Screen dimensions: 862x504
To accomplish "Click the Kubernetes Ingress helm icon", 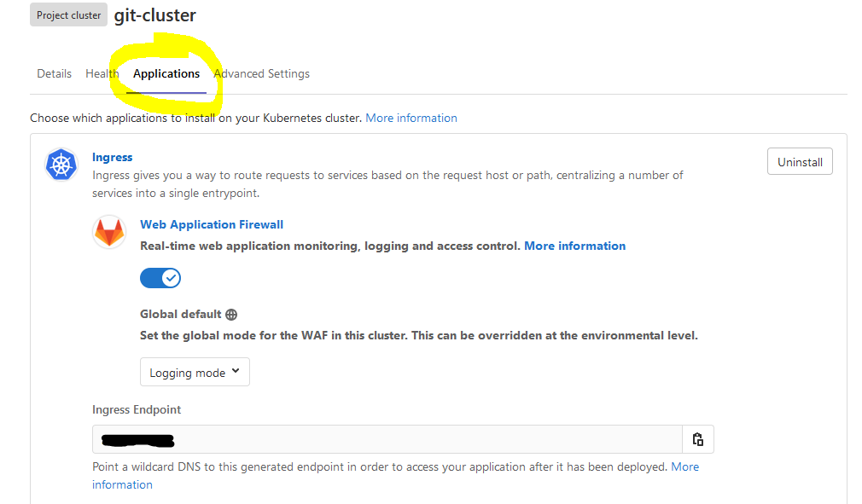I will click(x=61, y=164).
